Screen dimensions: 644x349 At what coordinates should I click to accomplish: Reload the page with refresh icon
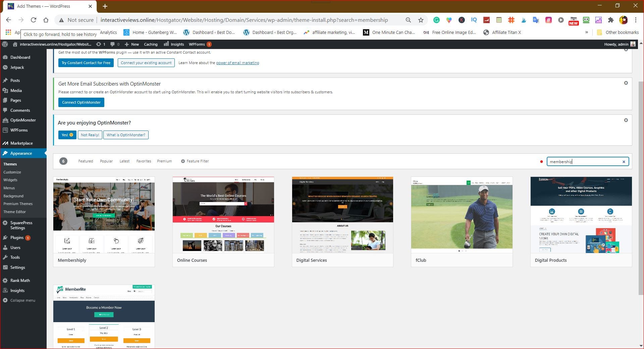click(34, 20)
